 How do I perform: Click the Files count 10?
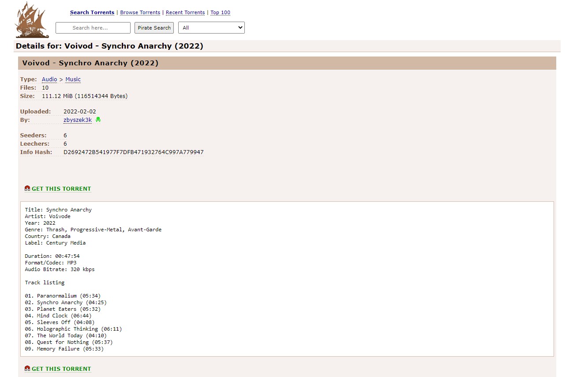(45, 88)
